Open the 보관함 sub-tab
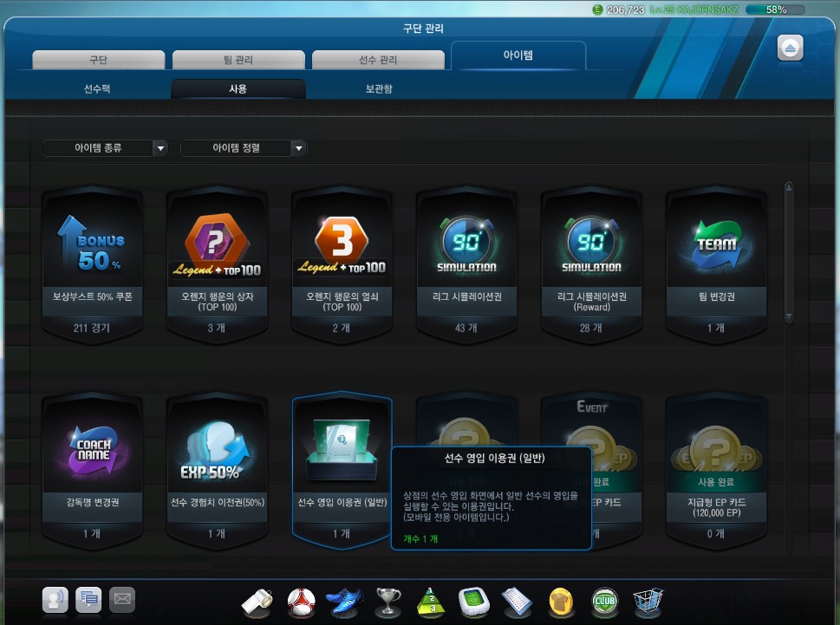Image resolution: width=840 pixels, height=625 pixels. pos(379,89)
